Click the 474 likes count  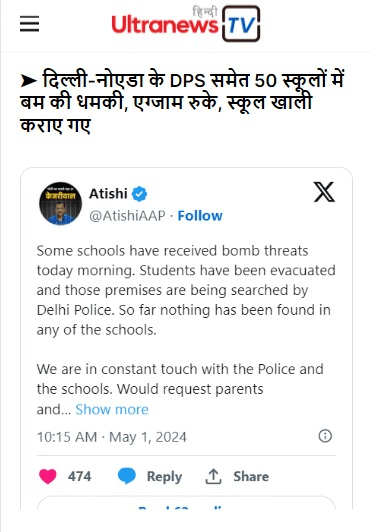pyautogui.click(x=79, y=476)
